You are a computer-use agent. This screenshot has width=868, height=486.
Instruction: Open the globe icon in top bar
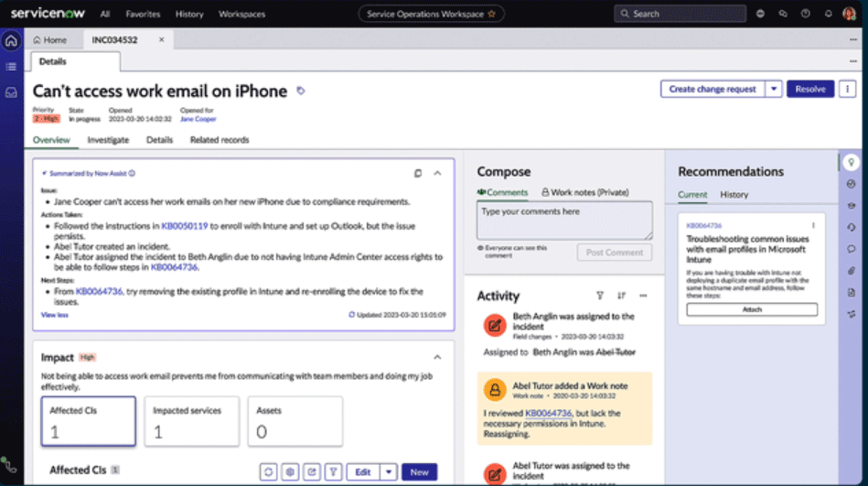tap(760, 14)
